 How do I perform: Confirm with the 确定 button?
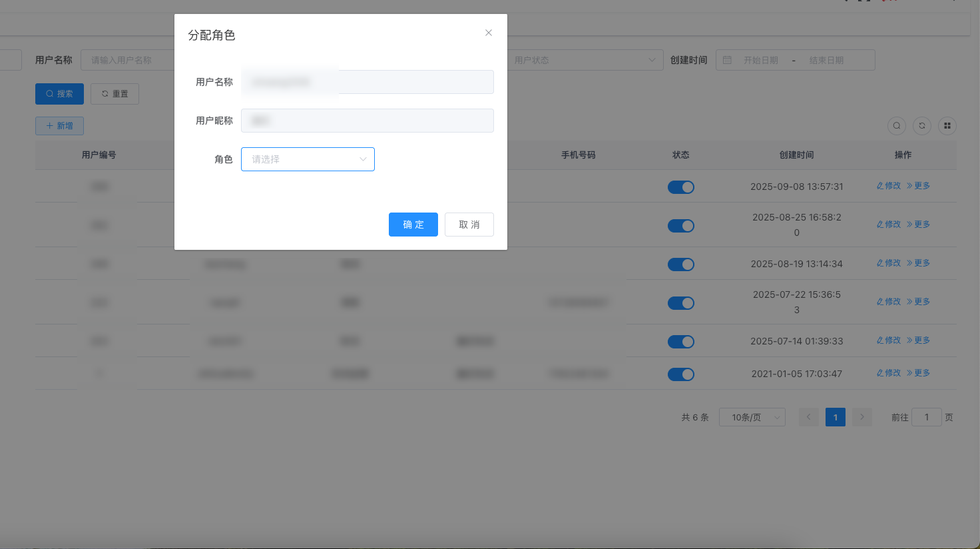tap(413, 225)
